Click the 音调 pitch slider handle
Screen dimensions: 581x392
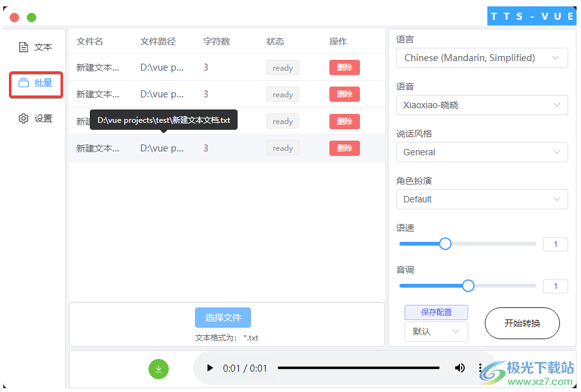click(468, 286)
